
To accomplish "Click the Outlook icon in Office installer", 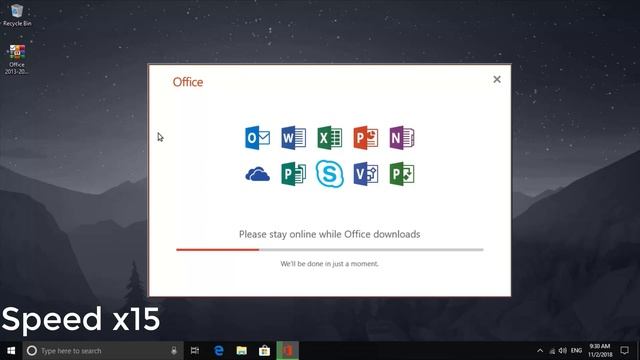I will pyautogui.click(x=257, y=138).
